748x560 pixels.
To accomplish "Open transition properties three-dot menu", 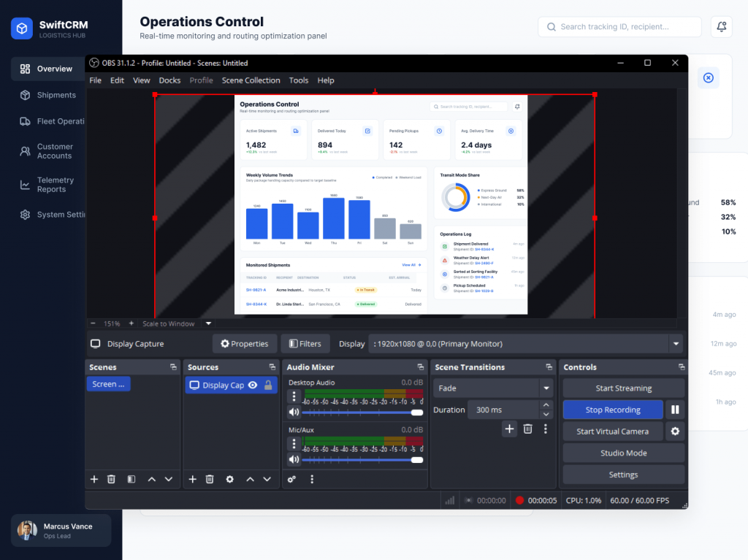I will click(x=545, y=429).
